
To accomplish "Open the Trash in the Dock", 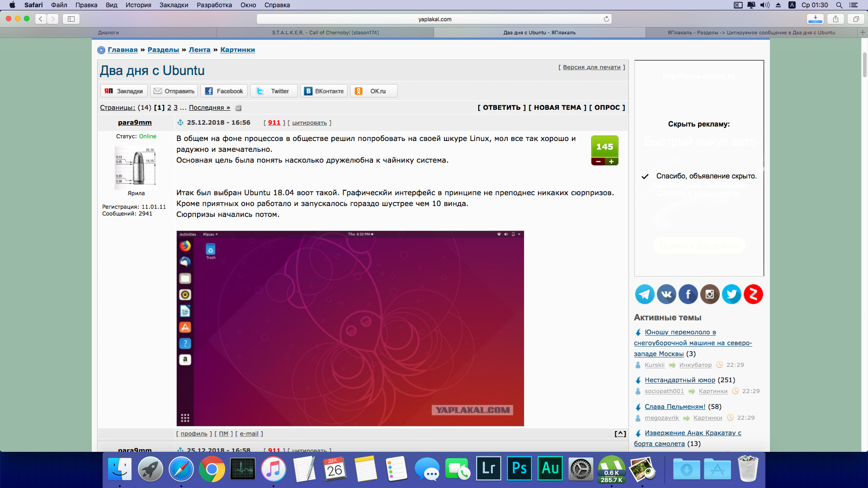I will click(x=748, y=469).
